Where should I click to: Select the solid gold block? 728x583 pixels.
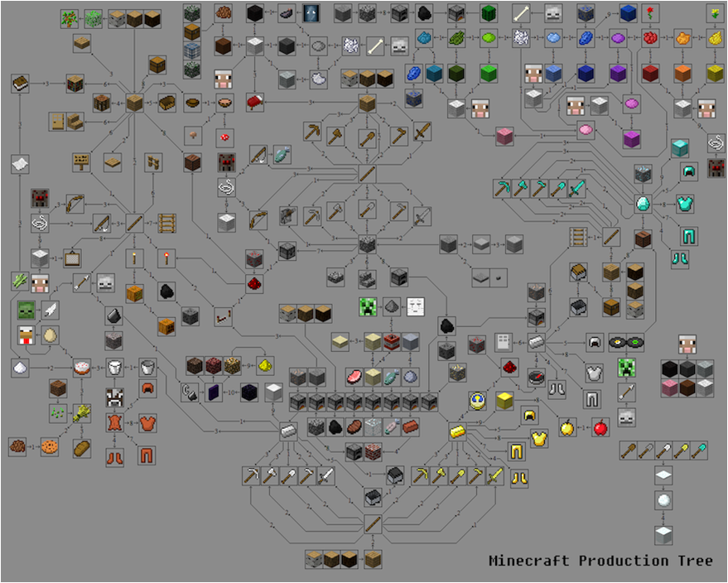tap(506, 401)
